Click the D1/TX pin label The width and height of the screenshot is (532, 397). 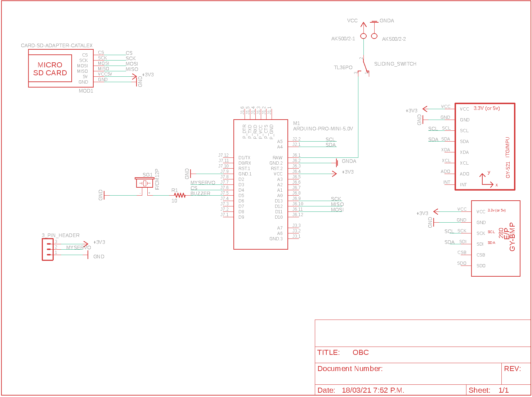point(244,157)
